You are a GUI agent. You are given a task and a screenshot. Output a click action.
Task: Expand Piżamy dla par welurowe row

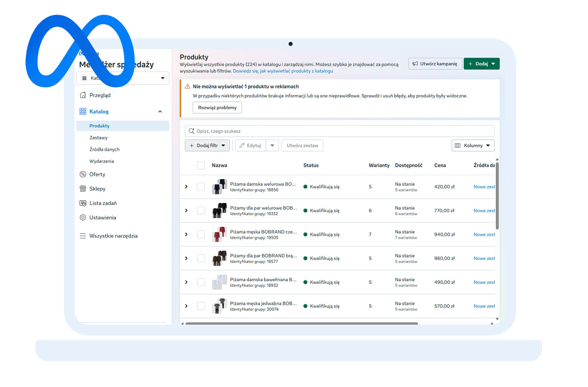tap(186, 210)
